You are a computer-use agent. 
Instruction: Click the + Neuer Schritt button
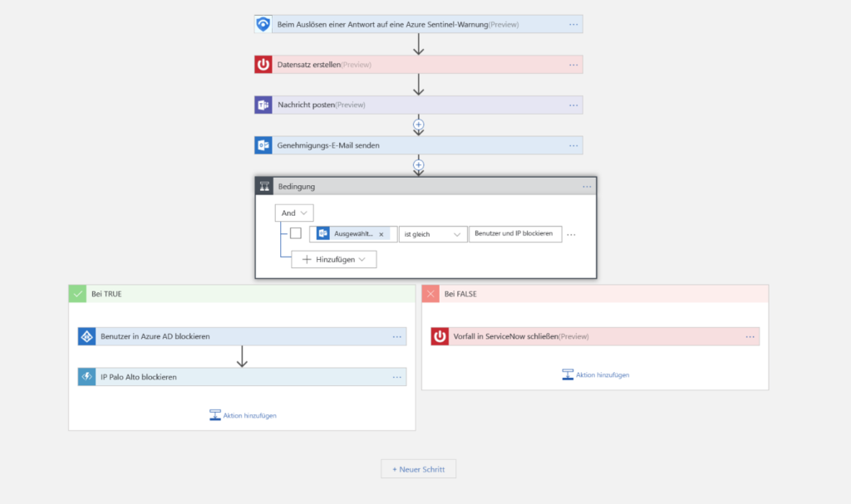tap(419, 469)
